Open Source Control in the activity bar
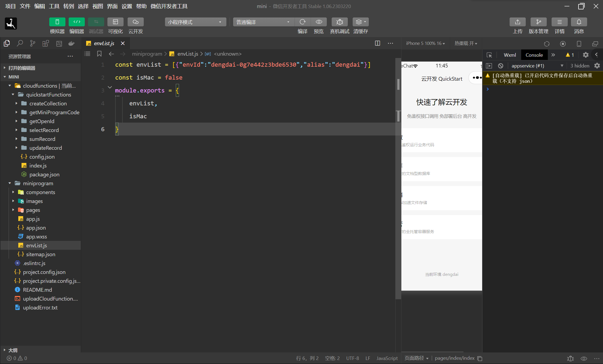The height and width of the screenshot is (364, 603). [x=33, y=43]
